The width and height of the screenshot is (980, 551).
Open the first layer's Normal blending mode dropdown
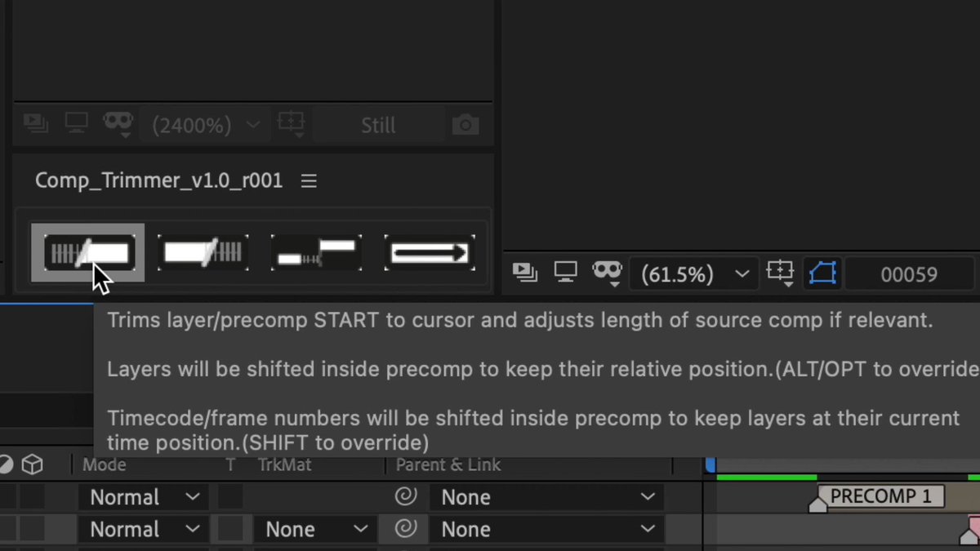click(144, 497)
